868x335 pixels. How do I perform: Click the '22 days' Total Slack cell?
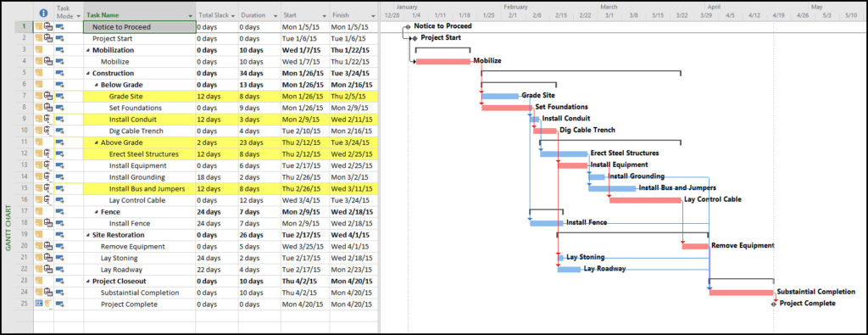click(217, 270)
